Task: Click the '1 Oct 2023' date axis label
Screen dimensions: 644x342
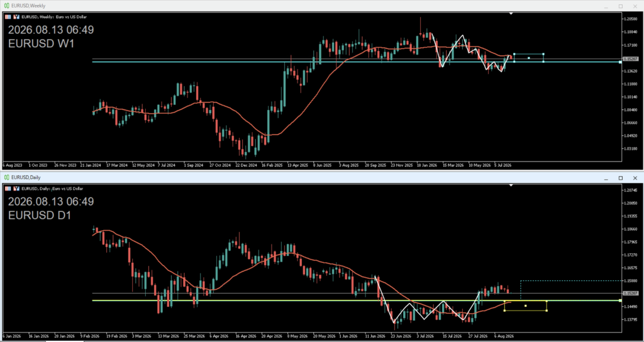Action: (x=38, y=165)
